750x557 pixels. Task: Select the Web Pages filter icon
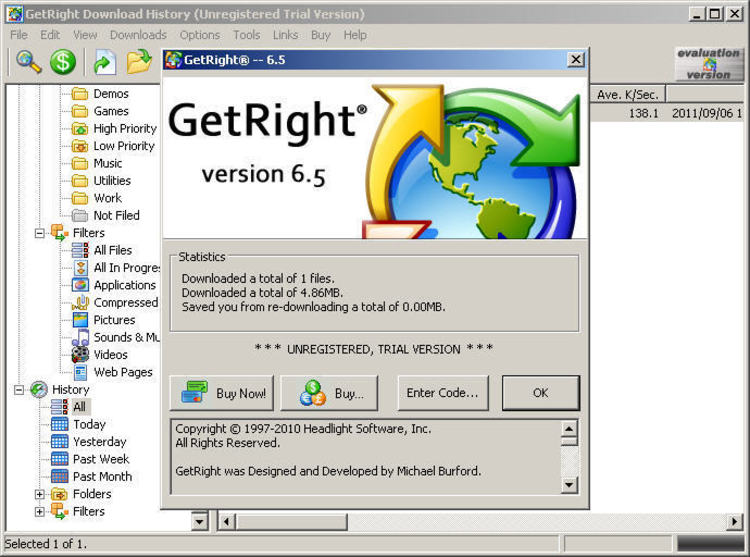[80, 372]
